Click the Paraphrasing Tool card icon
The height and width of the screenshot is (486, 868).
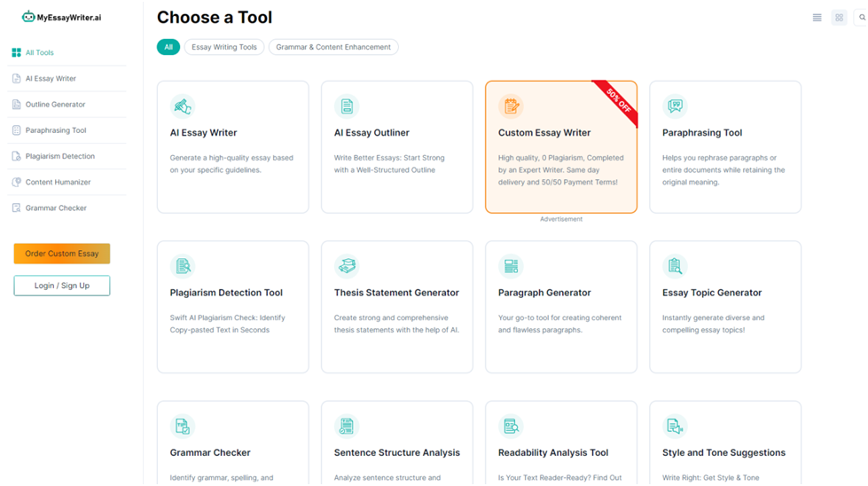tap(675, 106)
